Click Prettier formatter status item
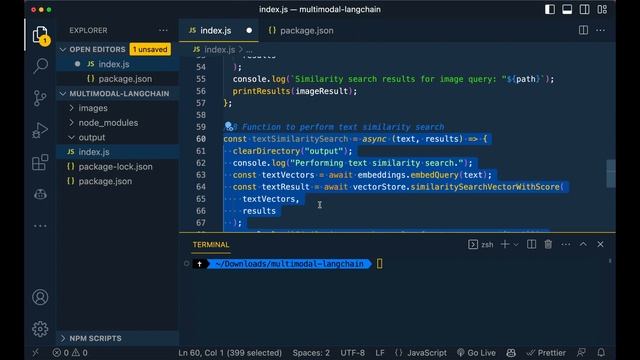The height and width of the screenshot is (360, 640). (x=546, y=353)
